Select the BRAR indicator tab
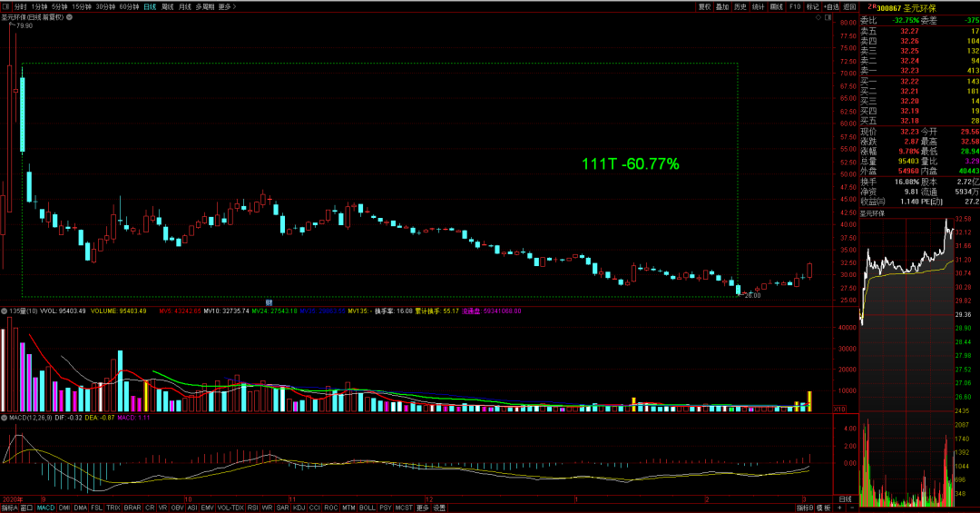Image resolution: width=980 pixels, height=513 pixels. click(132, 508)
